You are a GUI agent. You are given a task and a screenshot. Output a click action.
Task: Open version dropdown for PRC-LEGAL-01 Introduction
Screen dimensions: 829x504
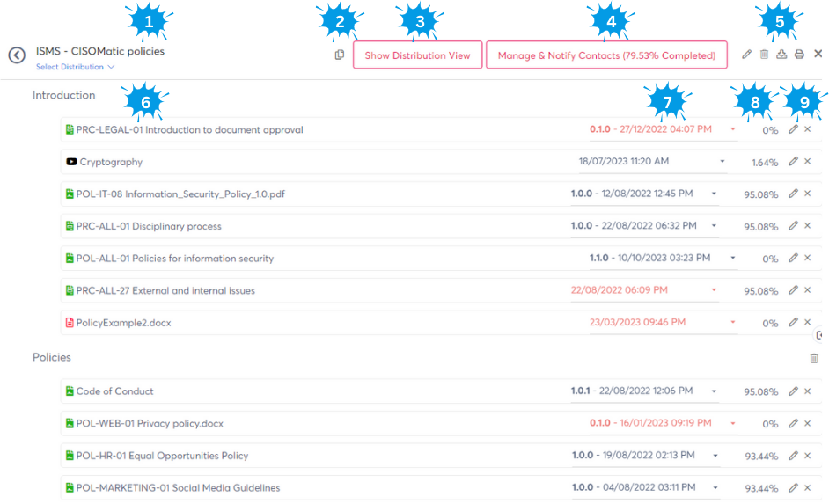click(733, 129)
